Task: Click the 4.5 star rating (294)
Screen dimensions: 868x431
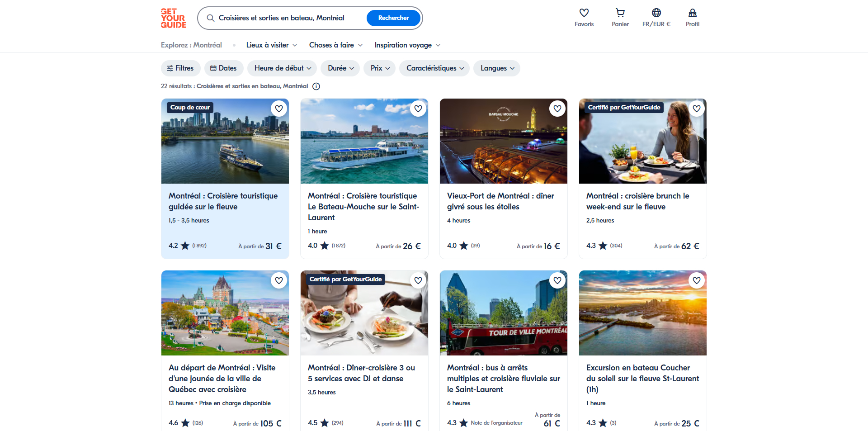Action: pos(325,423)
